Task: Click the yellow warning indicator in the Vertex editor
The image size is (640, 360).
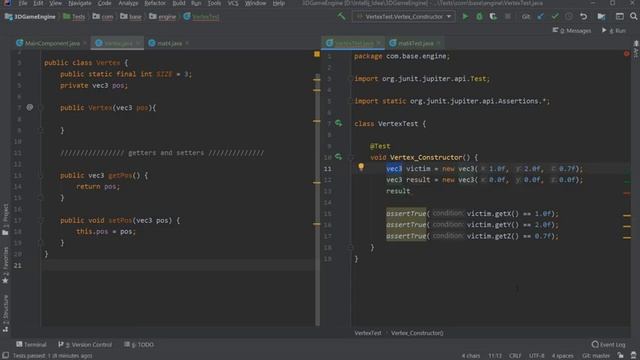Action: (x=317, y=54)
